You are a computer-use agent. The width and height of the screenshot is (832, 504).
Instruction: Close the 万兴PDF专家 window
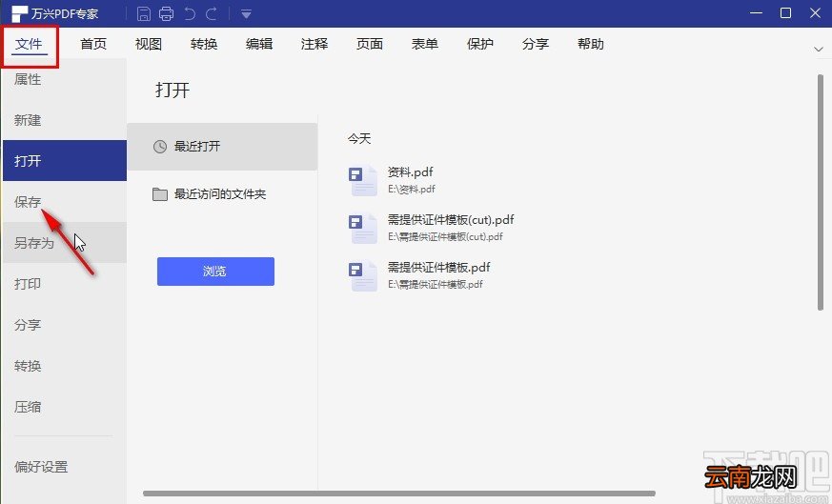(816, 12)
